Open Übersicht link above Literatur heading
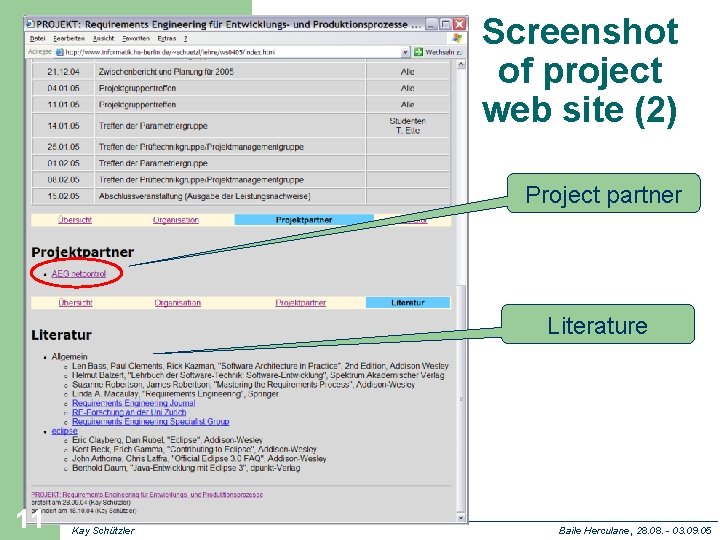720x540 pixels. pos(75,303)
